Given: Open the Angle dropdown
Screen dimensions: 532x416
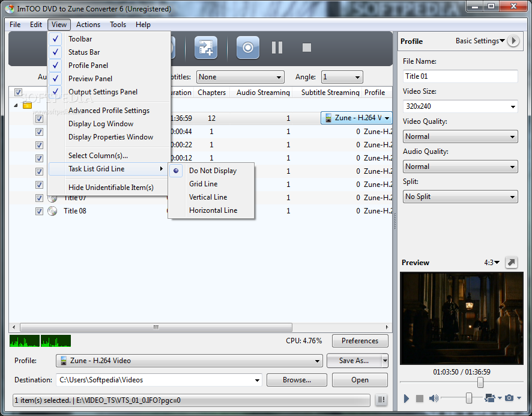Looking at the screenshot, I should pyautogui.click(x=342, y=77).
